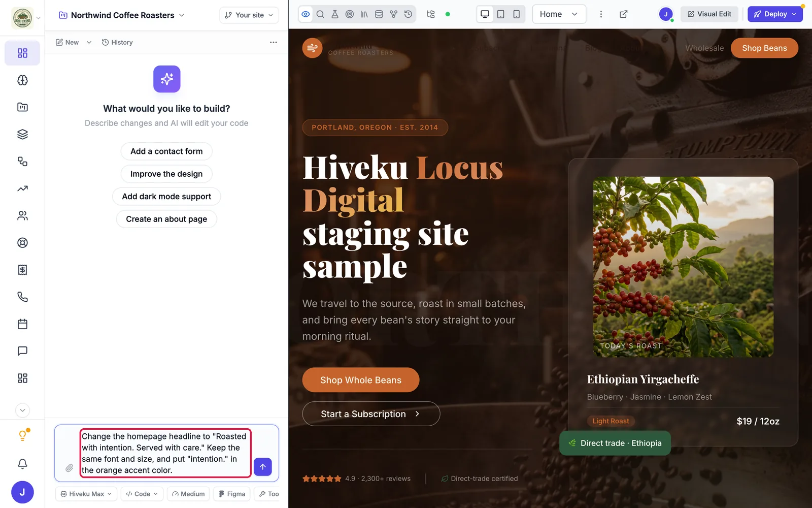Open preview in a new window
The width and height of the screenshot is (812, 508).
(624, 14)
